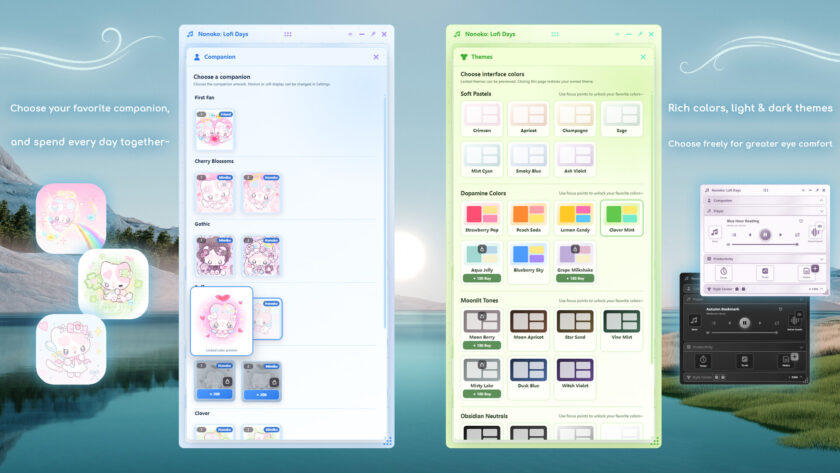Click the T-shirt icon beside the Themes heading
The height and width of the screenshot is (473, 840).
(x=464, y=57)
